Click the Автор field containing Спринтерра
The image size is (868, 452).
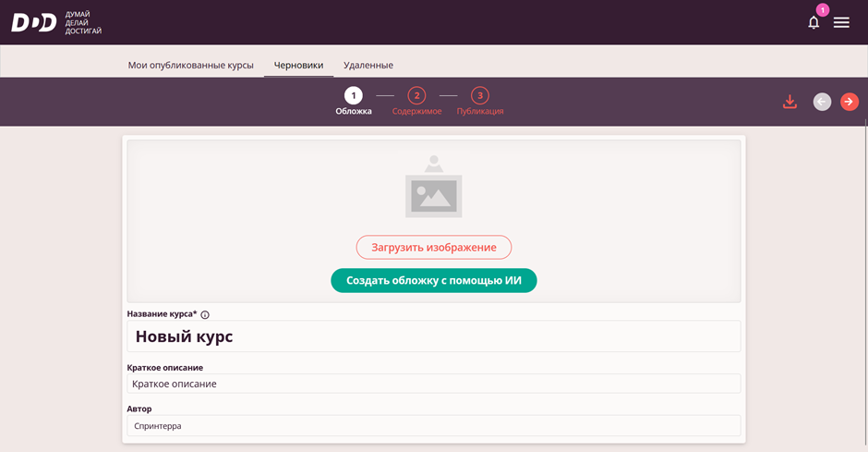pos(433,425)
